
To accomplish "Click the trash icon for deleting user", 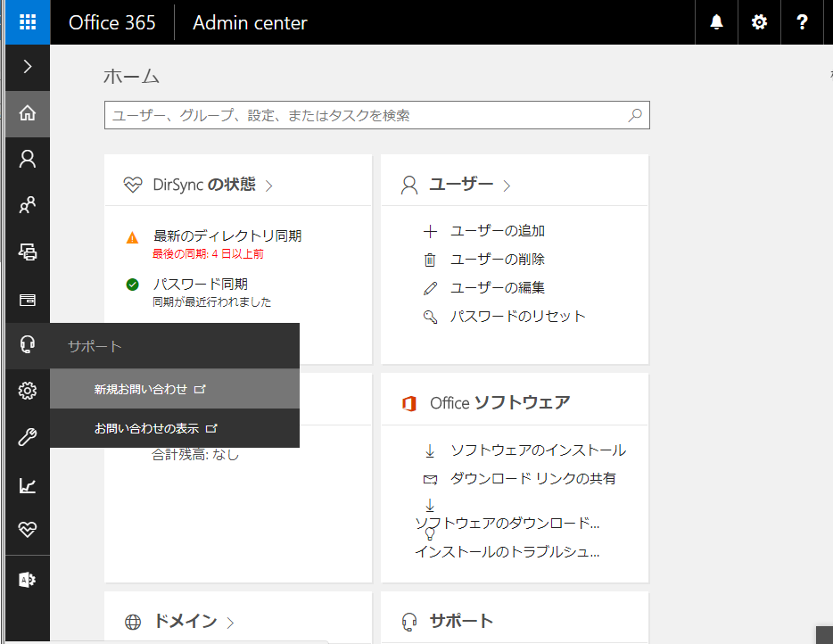I will [430, 260].
